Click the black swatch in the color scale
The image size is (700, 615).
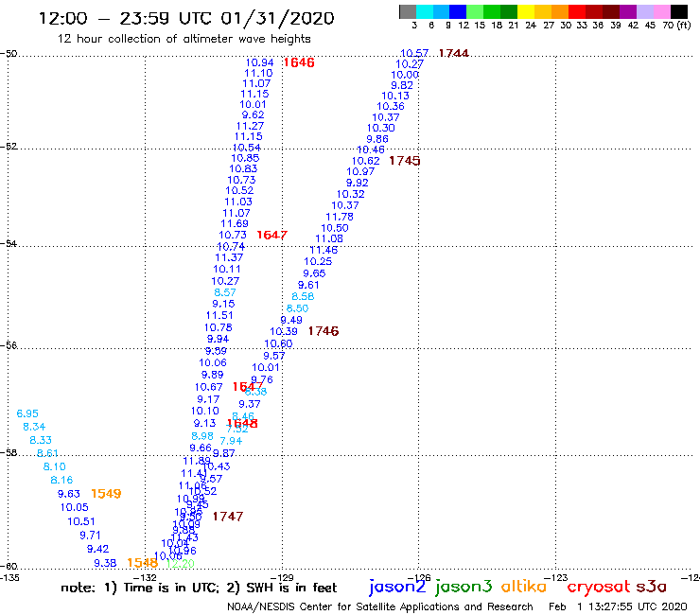point(678,11)
